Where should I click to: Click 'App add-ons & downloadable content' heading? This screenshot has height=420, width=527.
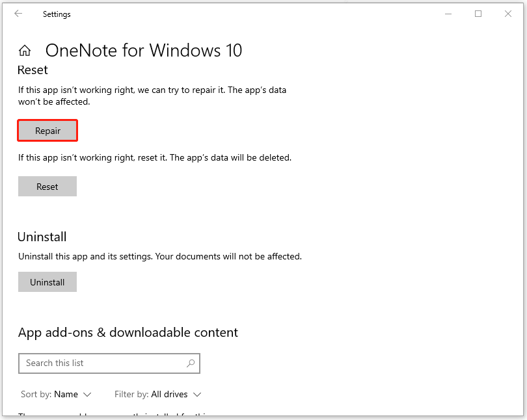click(128, 332)
